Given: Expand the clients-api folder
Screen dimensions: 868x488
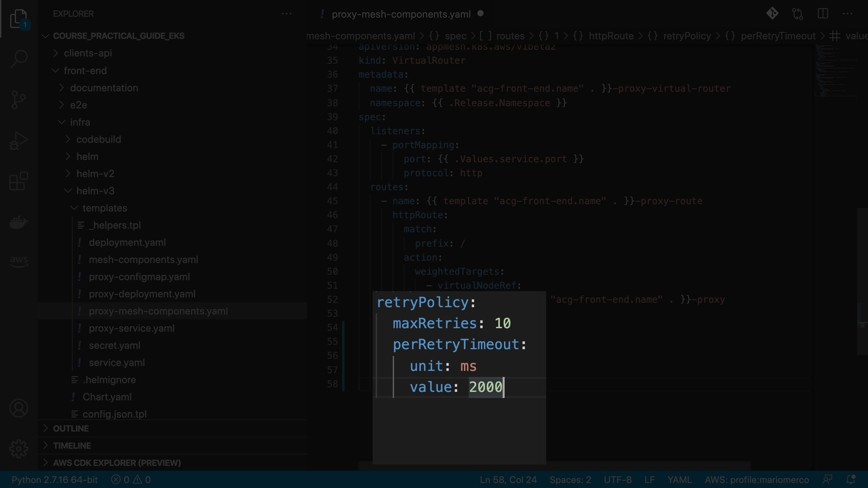Looking at the screenshot, I should [88, 53].
